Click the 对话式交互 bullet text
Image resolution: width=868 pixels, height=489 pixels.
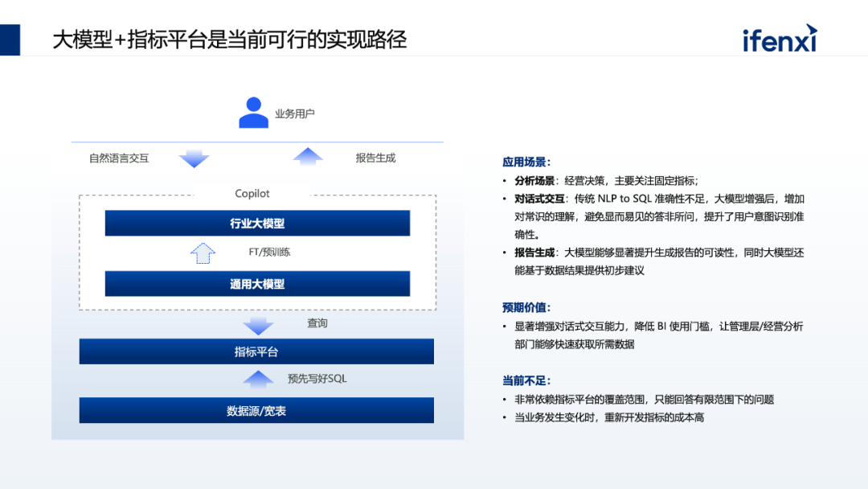point(659,216)
